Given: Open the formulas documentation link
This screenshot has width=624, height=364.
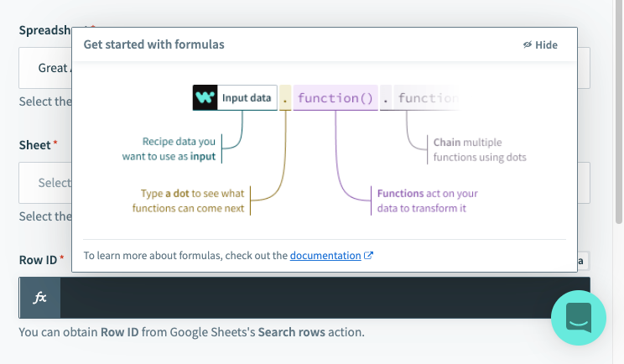Looking at the screenshot, I should (325, 256).
